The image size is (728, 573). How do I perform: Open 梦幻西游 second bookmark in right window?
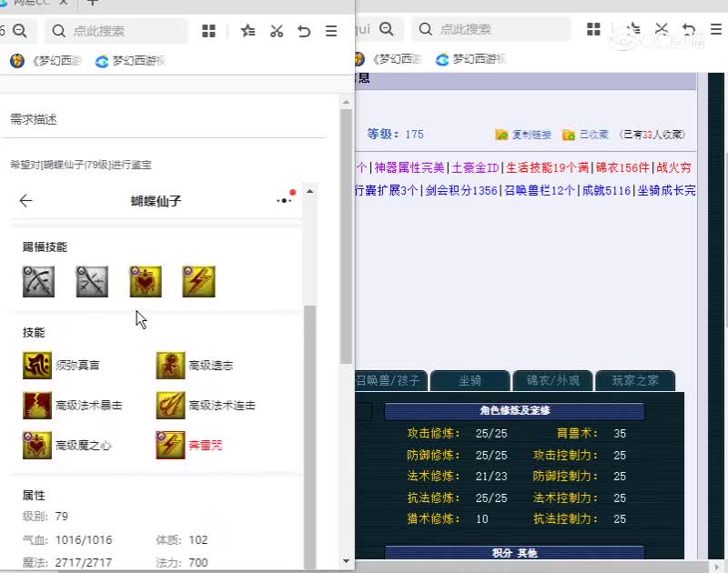471,59
